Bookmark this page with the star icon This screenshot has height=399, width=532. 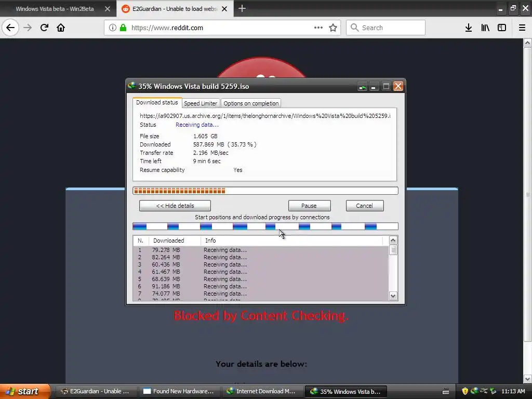coord(333,28)
